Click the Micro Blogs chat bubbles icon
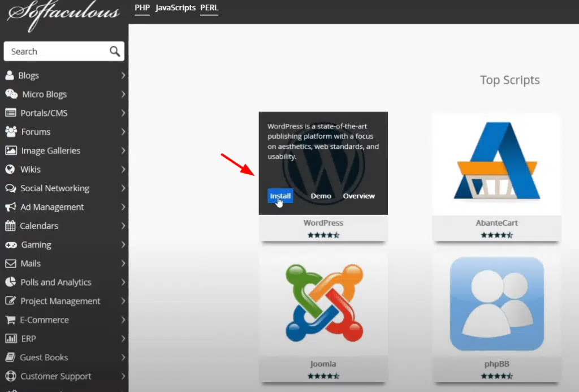Image resolution: width=579 pixels, height=392 pixels. point(11,94)
